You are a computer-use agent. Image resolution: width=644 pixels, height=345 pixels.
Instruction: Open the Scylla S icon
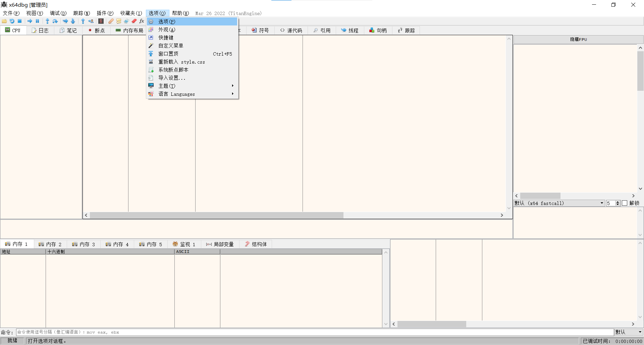tap(101, 21)
